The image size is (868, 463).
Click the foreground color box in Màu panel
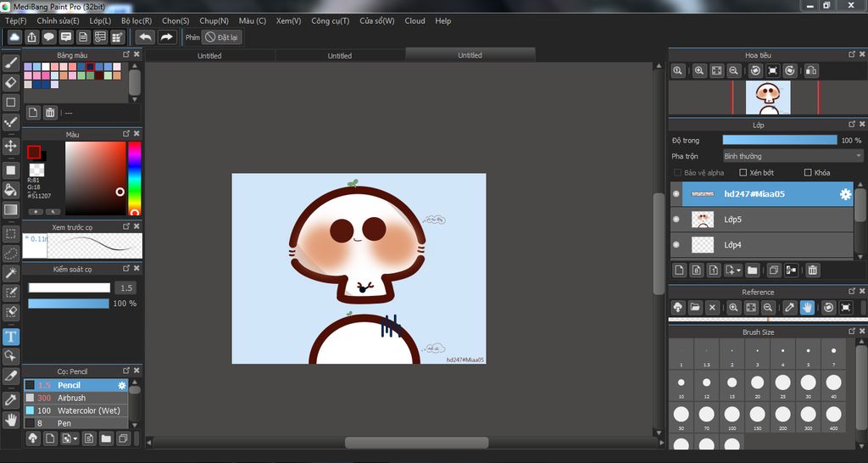point(34,152)
